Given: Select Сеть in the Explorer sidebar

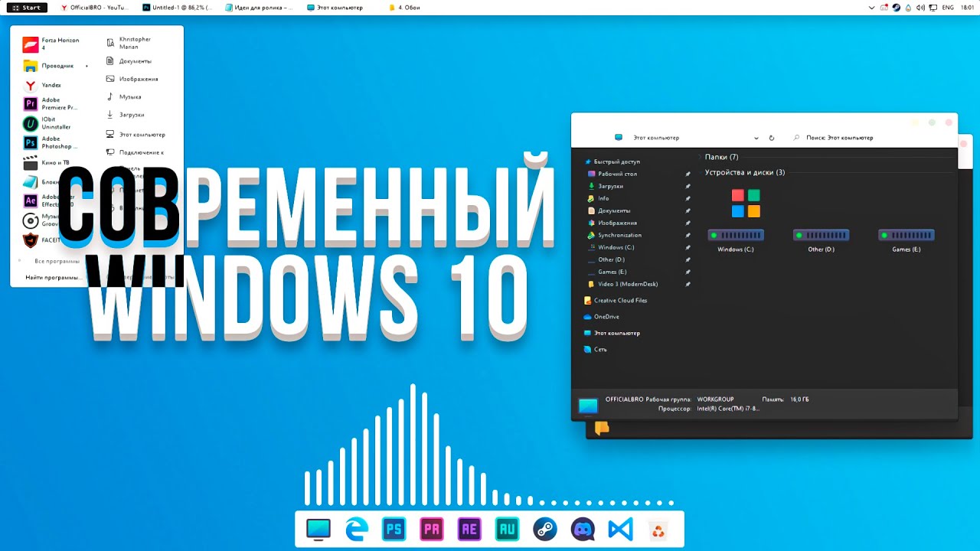Looking at the screenshot, I should tap(595, 349).
